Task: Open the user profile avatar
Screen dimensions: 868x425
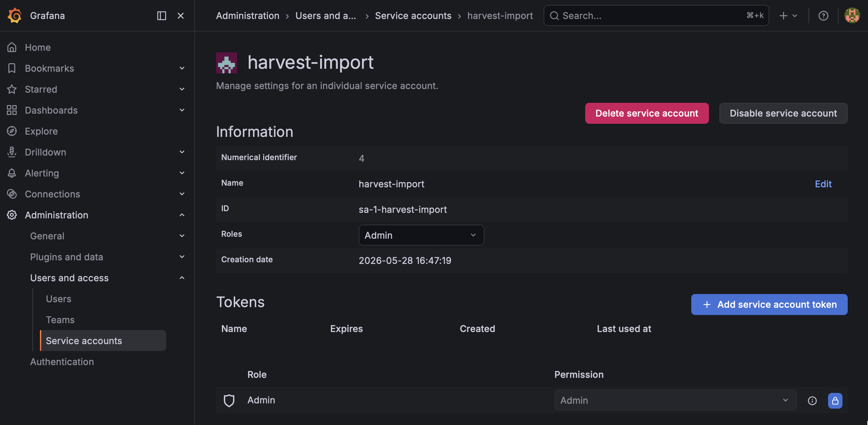Action: 852,15
